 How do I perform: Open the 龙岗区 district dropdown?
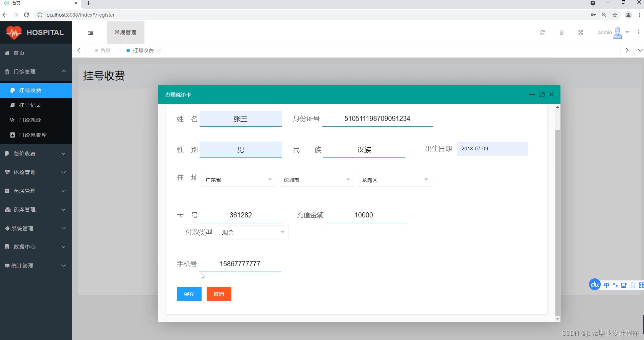(x=395, y=180)
